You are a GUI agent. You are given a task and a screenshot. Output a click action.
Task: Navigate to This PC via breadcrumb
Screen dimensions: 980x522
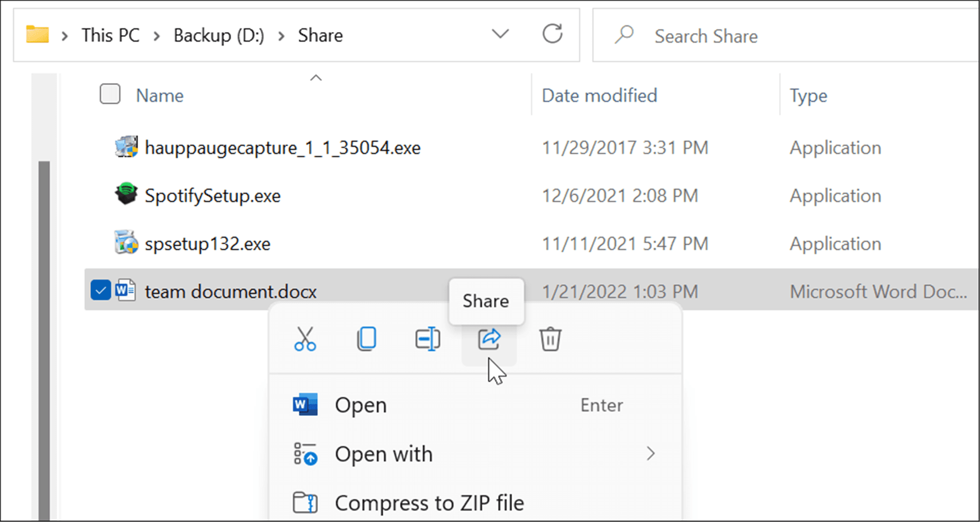(110, 34)
